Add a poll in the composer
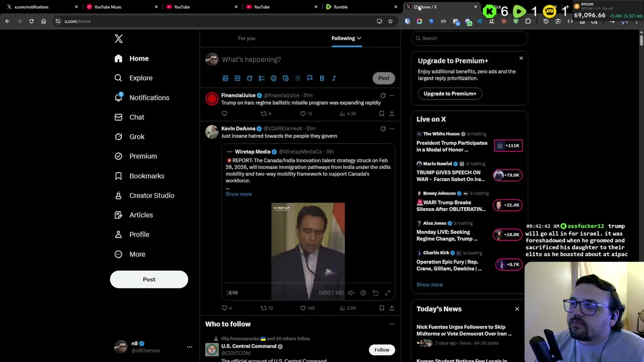 (262, 78)
